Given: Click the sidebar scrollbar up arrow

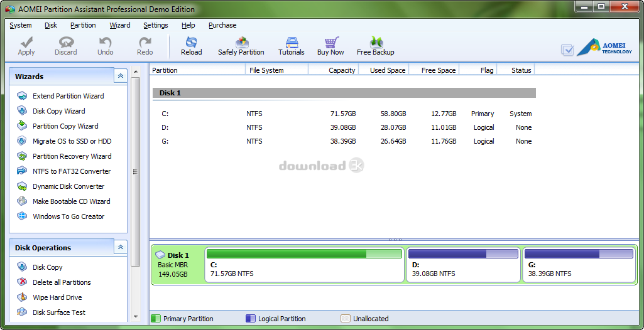Looking at the screenshot, I should [136, 72].
